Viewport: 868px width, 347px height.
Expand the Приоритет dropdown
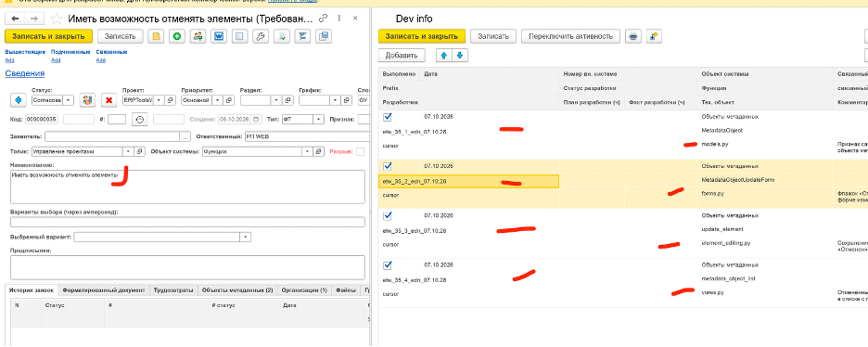click(218, 100)
